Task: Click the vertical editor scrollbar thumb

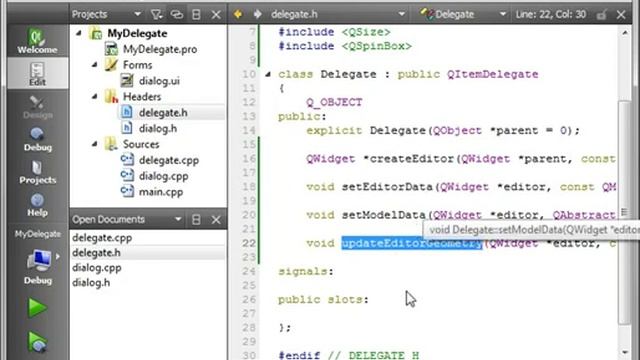Action: point(624,212)
